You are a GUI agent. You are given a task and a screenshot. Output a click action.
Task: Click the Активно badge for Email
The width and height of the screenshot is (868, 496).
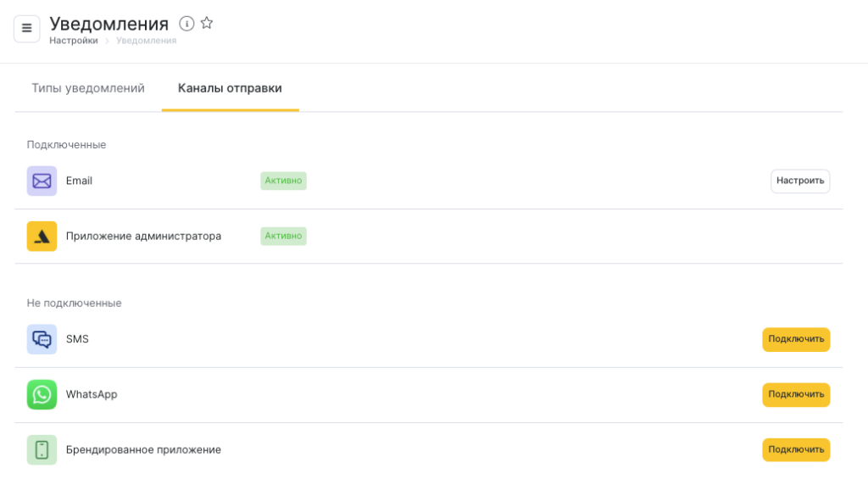(283, 181)
